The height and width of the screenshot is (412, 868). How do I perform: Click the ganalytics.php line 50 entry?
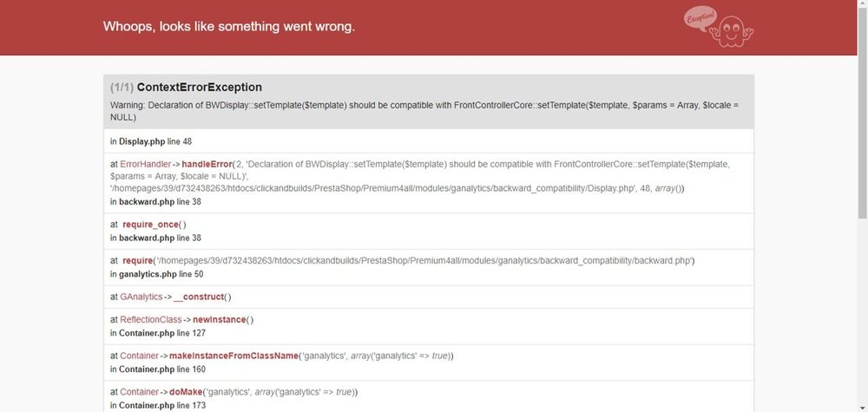156,274
